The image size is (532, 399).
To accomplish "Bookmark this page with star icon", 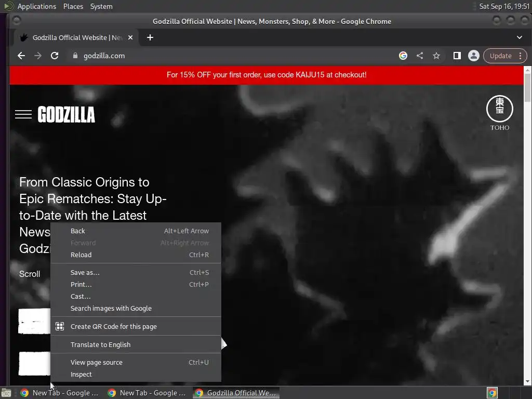I will (x=436, y=56).
